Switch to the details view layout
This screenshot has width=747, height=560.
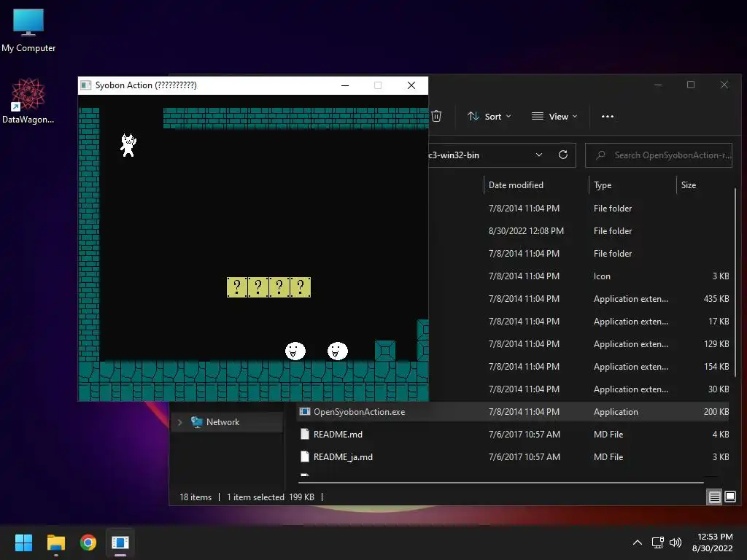click(x=715, y=497)
